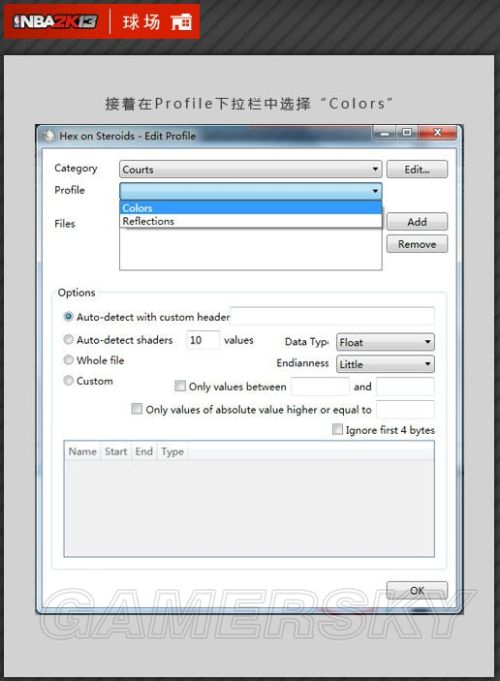The width and height of the screenshot is (500, 681).
Task: Minimize the Edit Profile window
Action: tap(384, 133)
